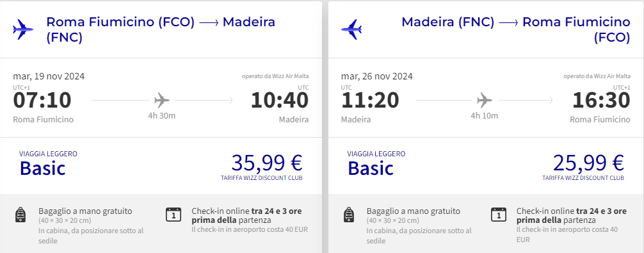
Task: Click the 10:40 arrival time in Madeira
Action: point(280,100)
